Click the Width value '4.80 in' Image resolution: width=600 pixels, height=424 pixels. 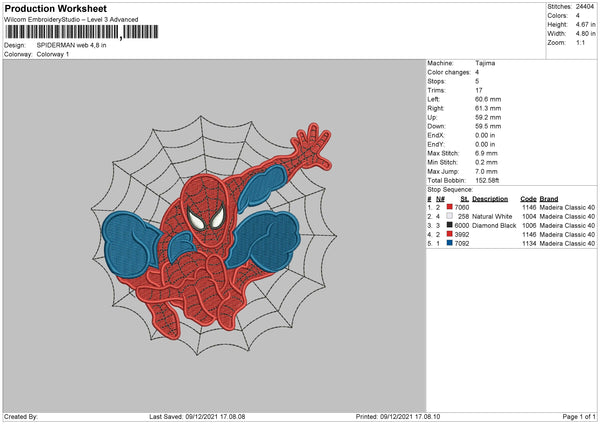(585, 34)
